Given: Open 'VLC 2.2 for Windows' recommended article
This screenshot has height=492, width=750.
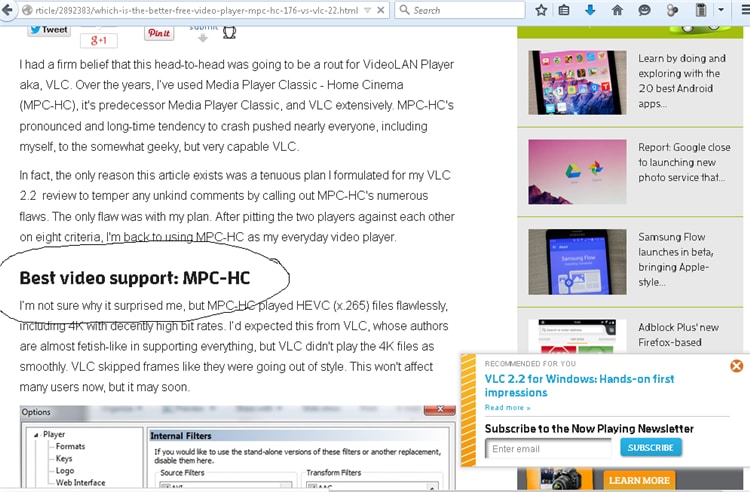Looking at the screenshot, I should point(579,385).
